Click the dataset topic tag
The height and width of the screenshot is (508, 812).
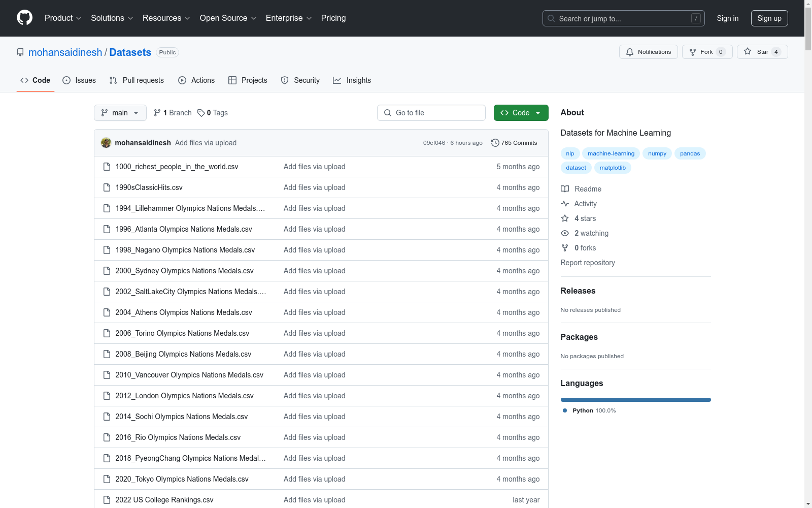pos(576,168)
